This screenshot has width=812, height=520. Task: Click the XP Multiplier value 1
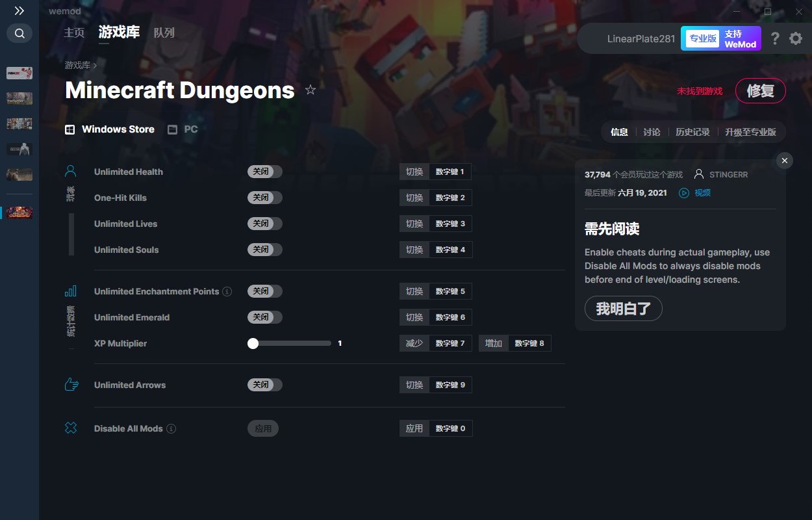point(340,343)
